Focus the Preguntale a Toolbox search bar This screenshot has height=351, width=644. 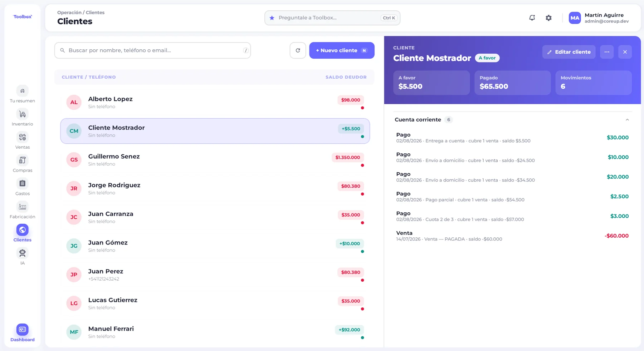coord(332,18)
